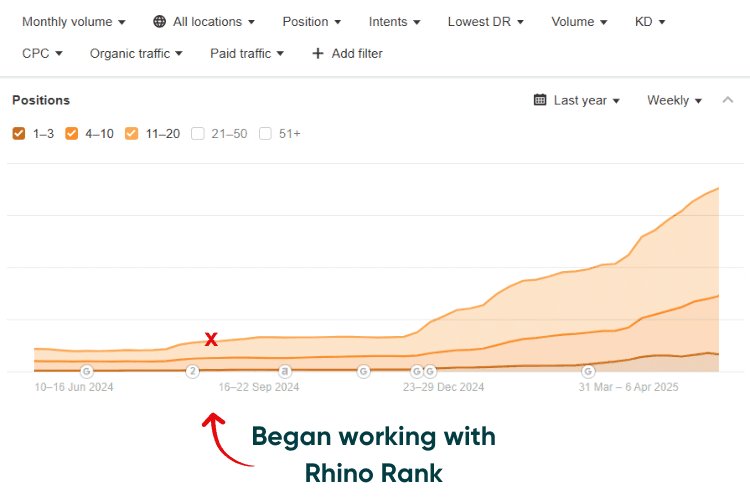Screen dimensions: 750x500
Task: Open the Organic traffic filter
Action: tap(136, 54)
